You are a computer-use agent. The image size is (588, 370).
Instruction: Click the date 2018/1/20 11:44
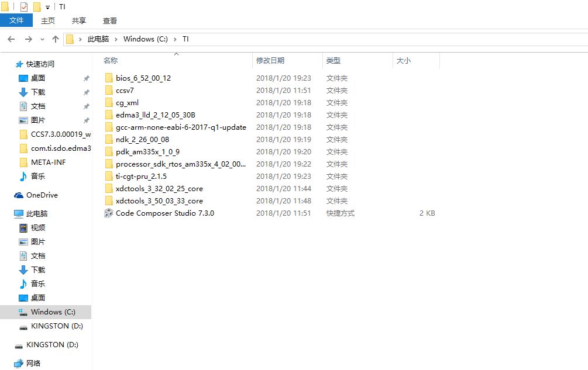[284, 189]
